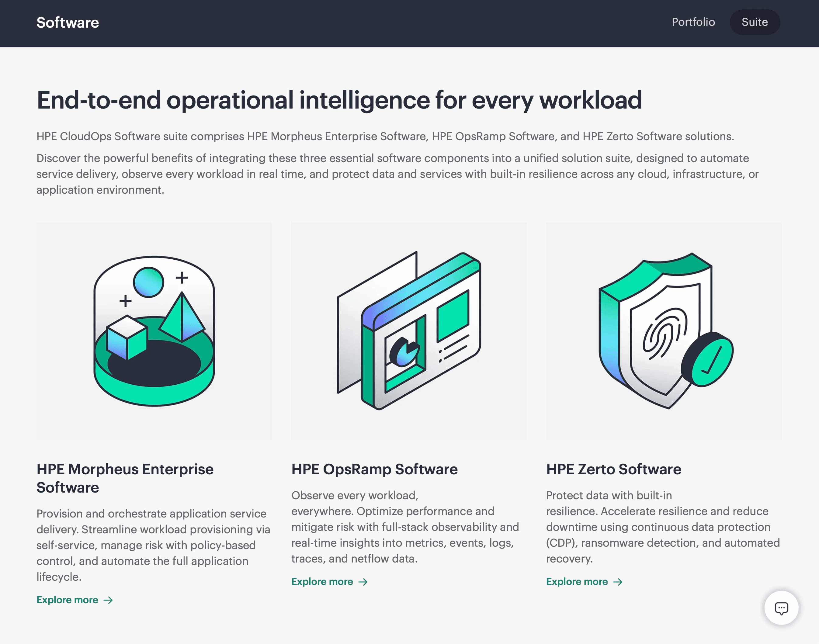819x644 pixels.
Task: Click the description 'Observe every workload, everywhere'
Action: (405, 527)
